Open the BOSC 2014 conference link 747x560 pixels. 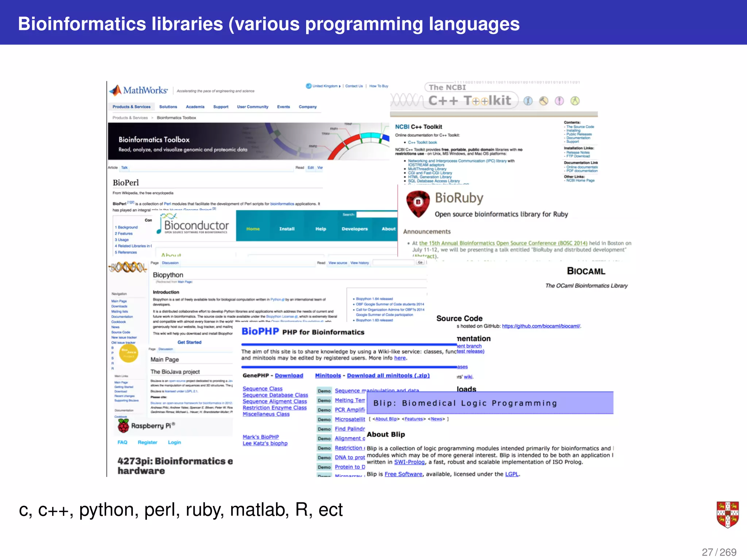[503, 243]
